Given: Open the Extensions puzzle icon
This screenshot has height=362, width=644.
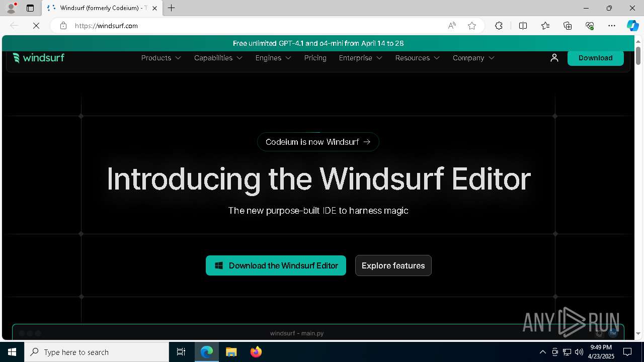Looking at the screenshot, I should pyautogui.click(x=499, y=26).
